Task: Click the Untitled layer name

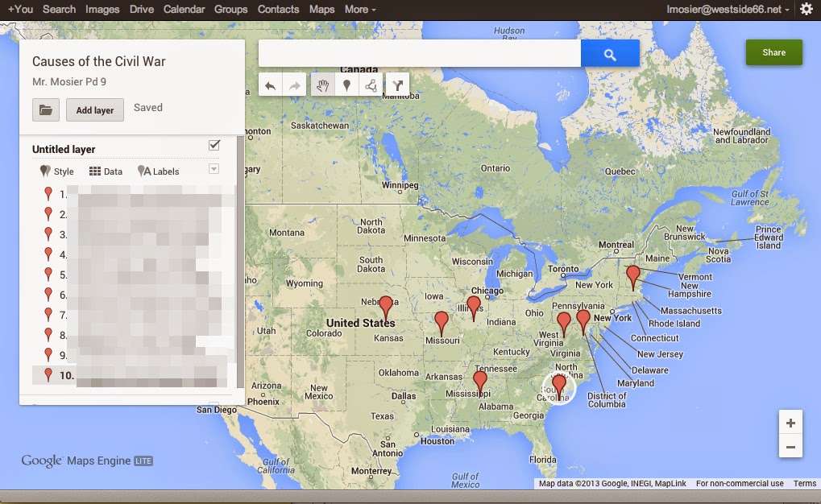Action: [64, 149]
